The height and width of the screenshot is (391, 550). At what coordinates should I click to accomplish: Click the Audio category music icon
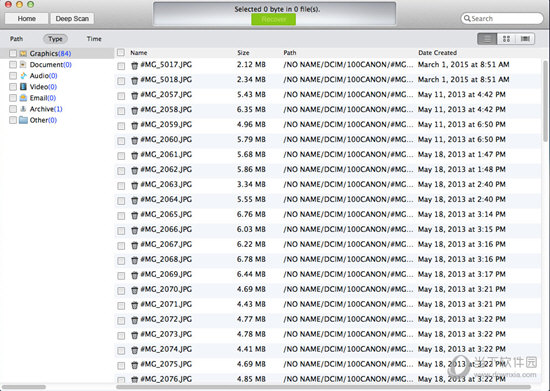[x=24, y=75]
